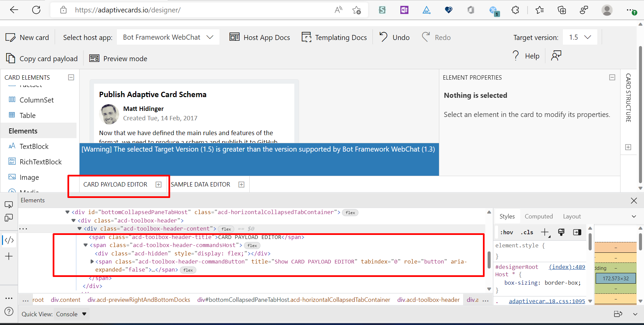Click the Publish Adaptive Card Schema title
Screen dimensions: 644x325
(x=153, y=94)
